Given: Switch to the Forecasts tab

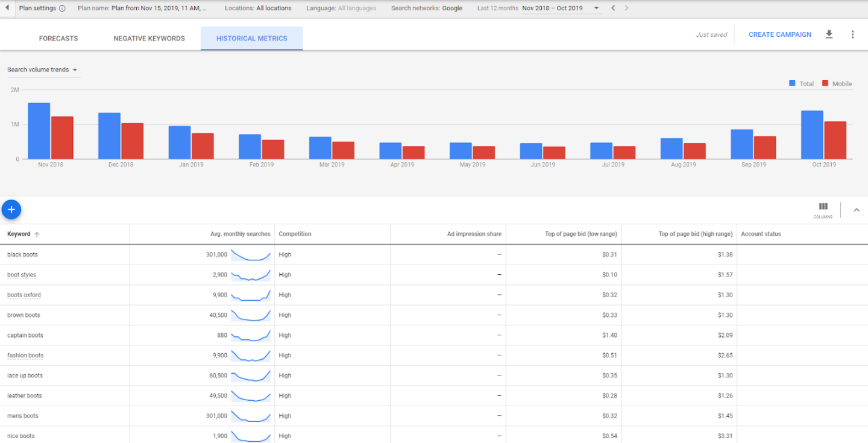Looking at the screenshot, I should pyautogui.click(x=58, y=39).
